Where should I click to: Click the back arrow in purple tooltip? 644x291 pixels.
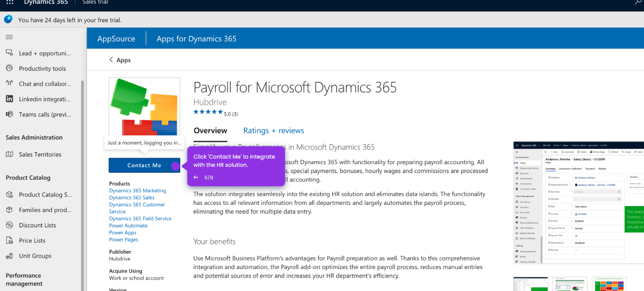click(x=196, y=177)
